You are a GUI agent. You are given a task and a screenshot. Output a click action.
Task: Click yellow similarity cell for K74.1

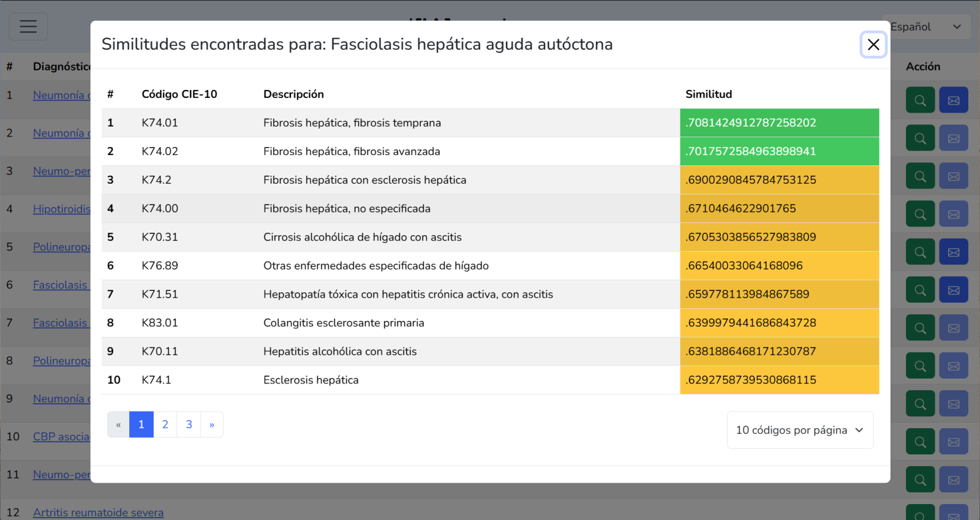pos(779,380)
